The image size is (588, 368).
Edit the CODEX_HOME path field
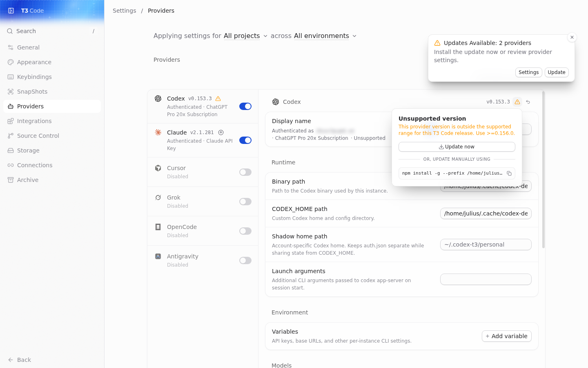(486, 213)
